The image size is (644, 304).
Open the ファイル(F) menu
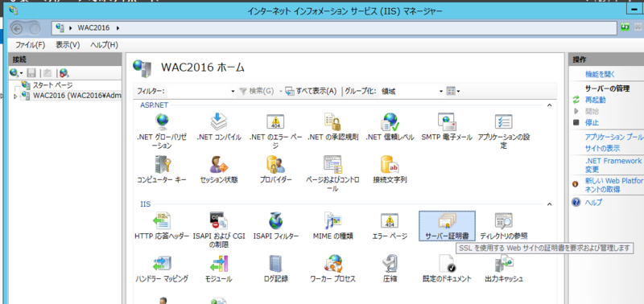(30, 45)
